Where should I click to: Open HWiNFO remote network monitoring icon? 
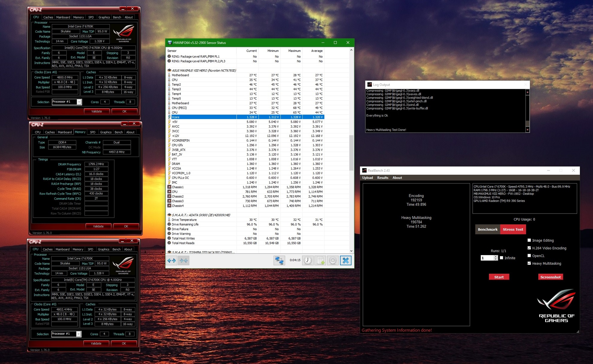pyautogui.click(x=279, y=261)
